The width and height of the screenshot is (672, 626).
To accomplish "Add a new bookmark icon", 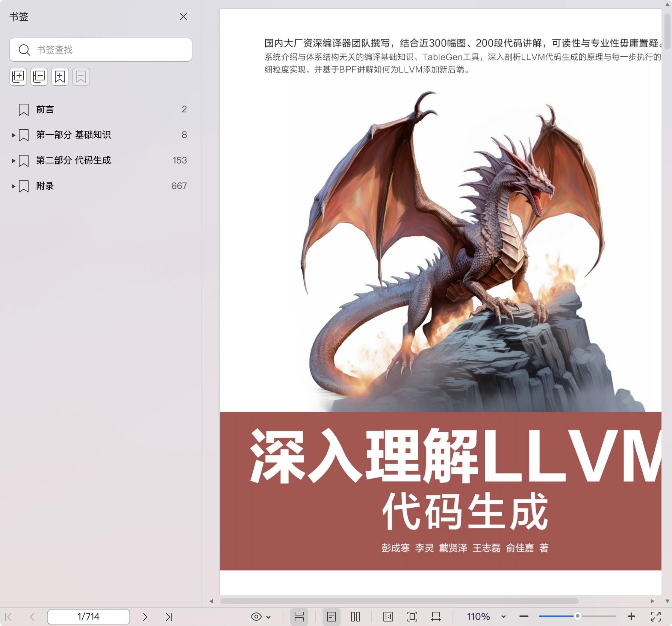I will click(x=60, y=77).
